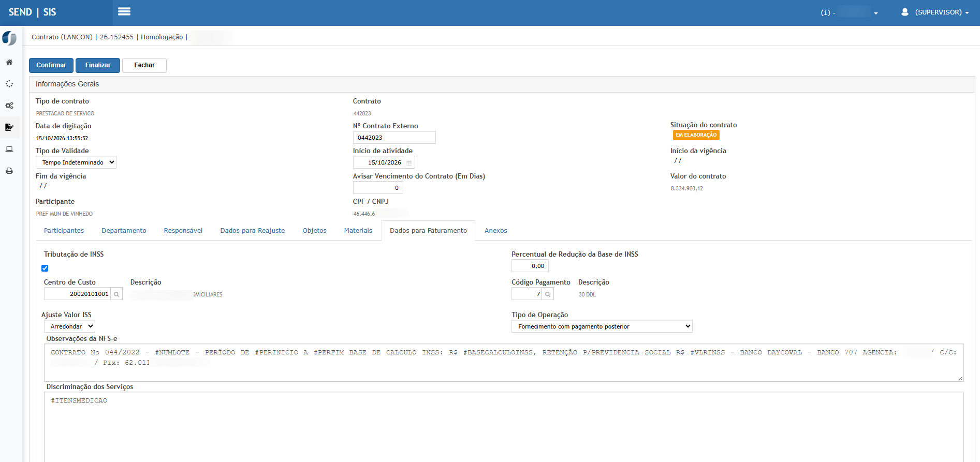This screenshot has height=462, width=980.
Task: Switch to Objetos tab
Action: coord(315,231)
